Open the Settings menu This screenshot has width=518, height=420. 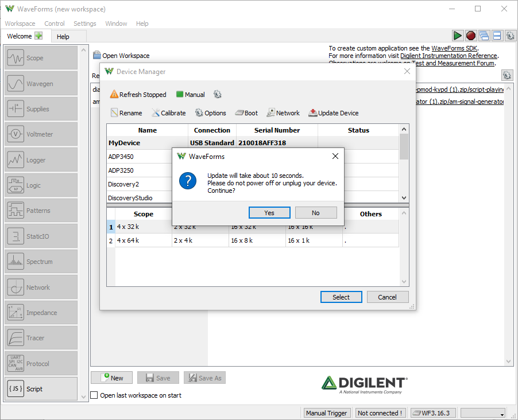[85, 24]
